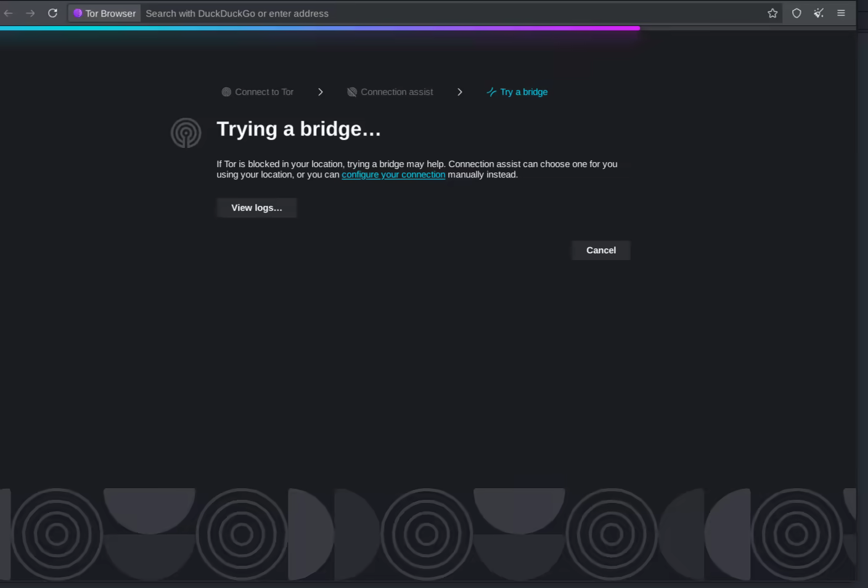Open the configure your connection link
This screenshot has height=588, width=868.
tap(393, 174)
